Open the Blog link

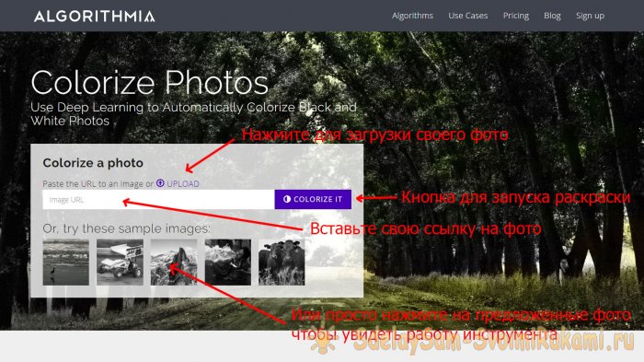click(x=552, y=16)
